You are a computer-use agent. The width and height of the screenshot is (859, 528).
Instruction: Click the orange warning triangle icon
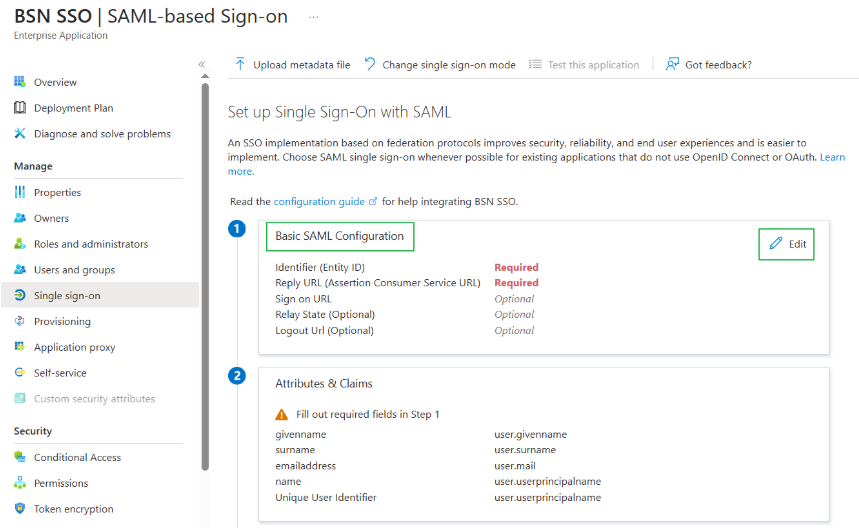click(282, 414)
